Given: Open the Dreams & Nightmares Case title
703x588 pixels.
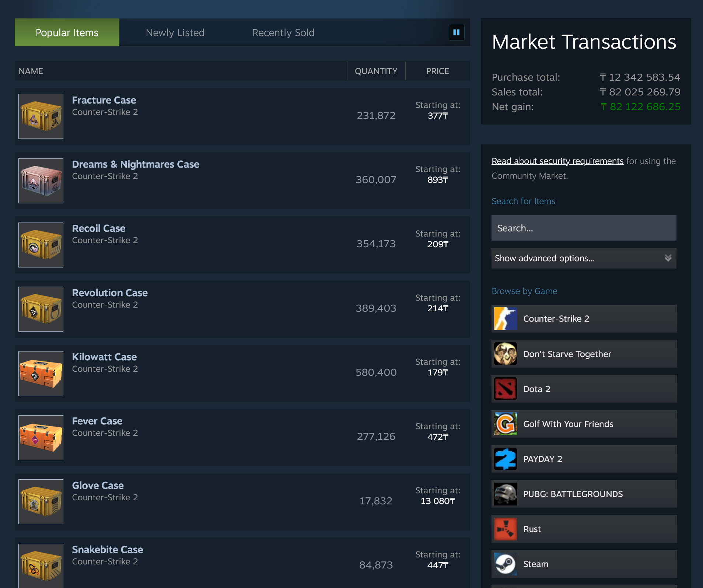Looking at the screenshot, I should pos(136,164).
